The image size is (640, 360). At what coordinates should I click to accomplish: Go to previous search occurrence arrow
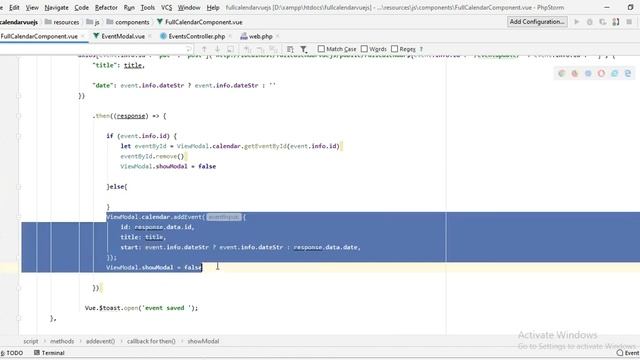point(204,49)
